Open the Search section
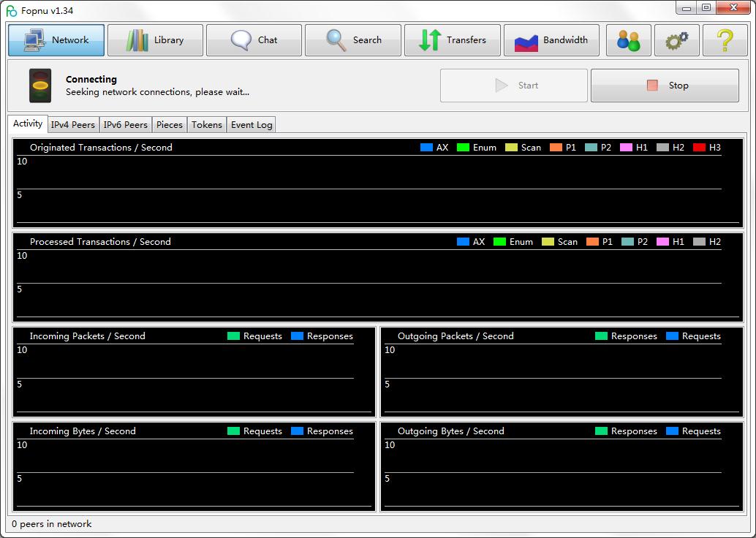Viewport: 756px width, 538px height. [353, 40]
